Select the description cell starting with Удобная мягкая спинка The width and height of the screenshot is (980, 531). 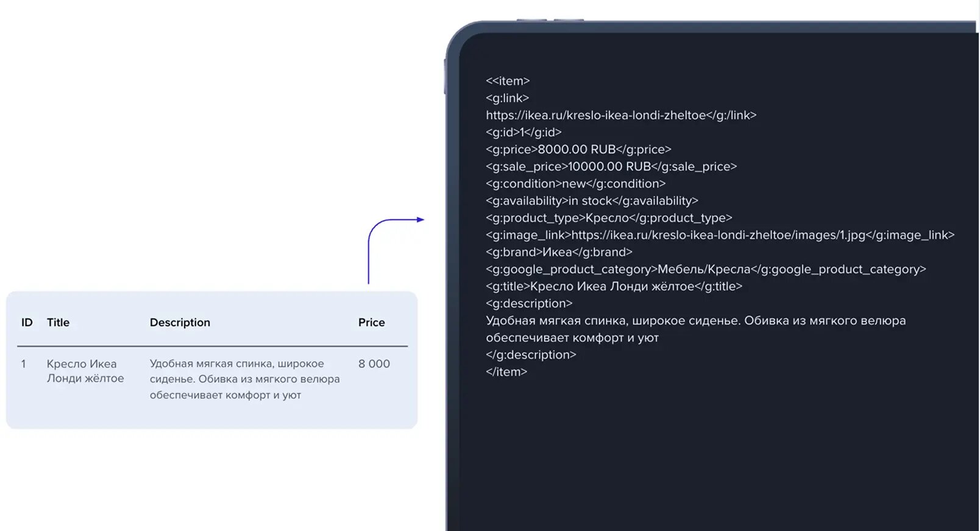coord(244,379)
